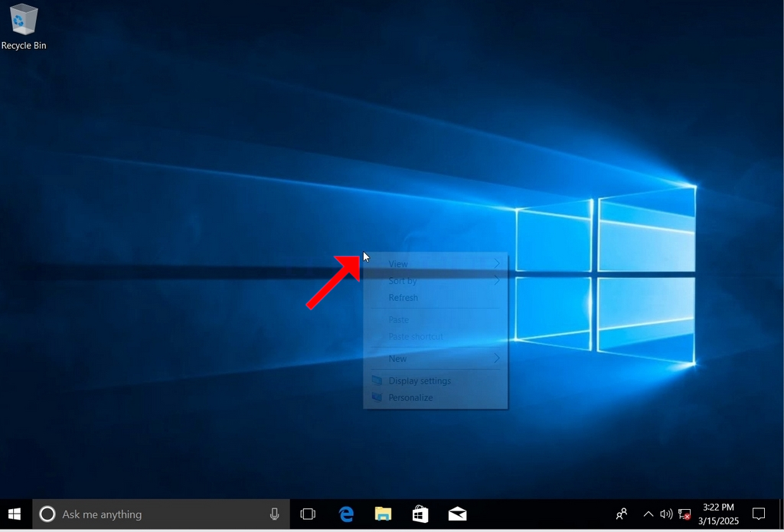The width and height of the screenshot is (784, 532).
Task: Click the Paste context menu entry
Action: [x=436, y=319]
